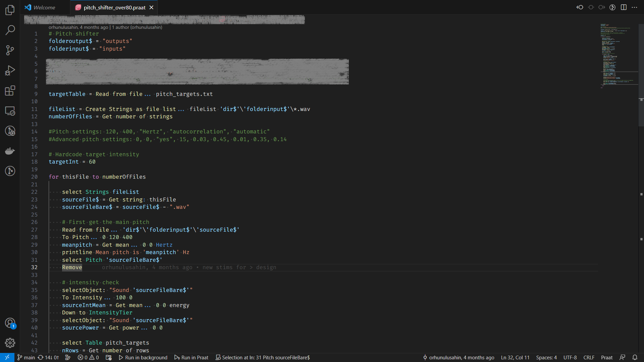Open the notifications bell

point(635,358)
